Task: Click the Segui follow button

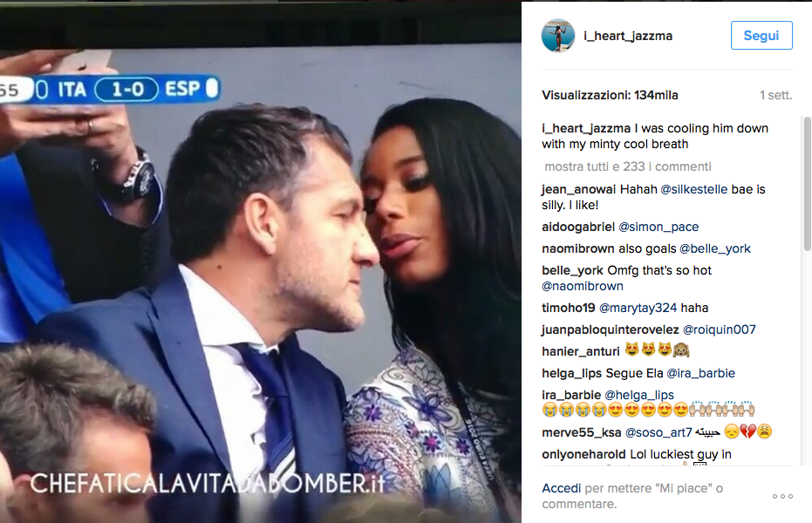Action: click(x=761, y=35)
